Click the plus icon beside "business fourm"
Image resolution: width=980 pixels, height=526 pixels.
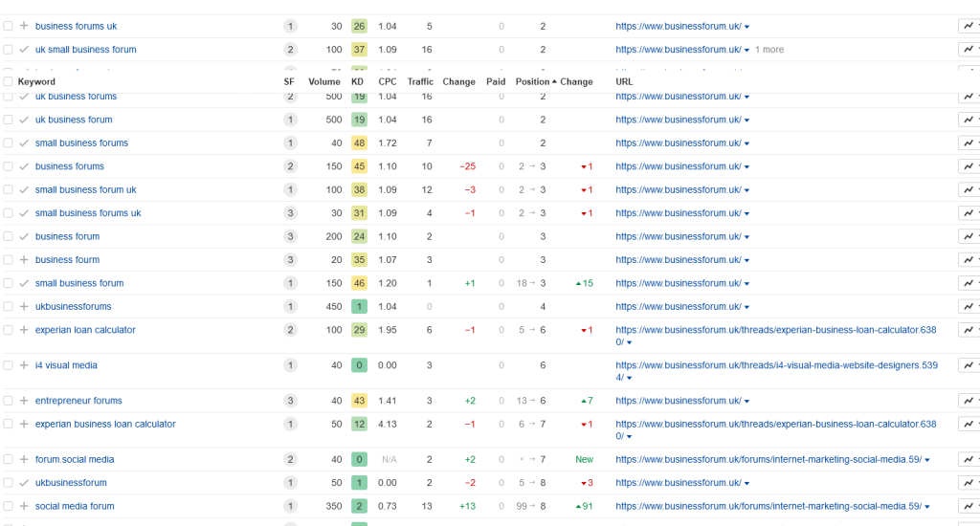pyautogui.click(x=24, y=260)
